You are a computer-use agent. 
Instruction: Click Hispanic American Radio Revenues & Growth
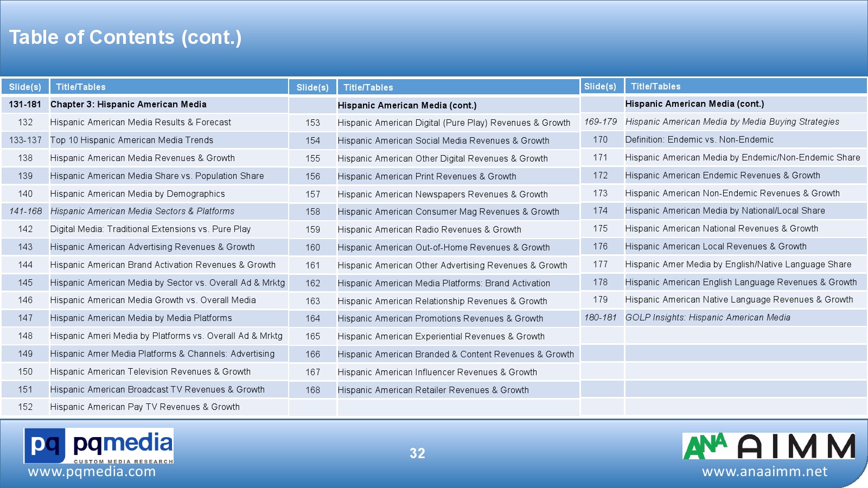429,230
